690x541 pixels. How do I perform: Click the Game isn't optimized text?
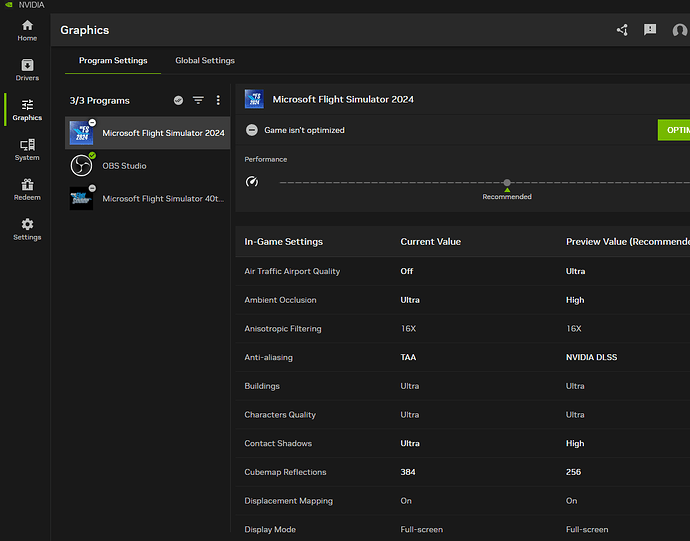click(x=305, y=130)
